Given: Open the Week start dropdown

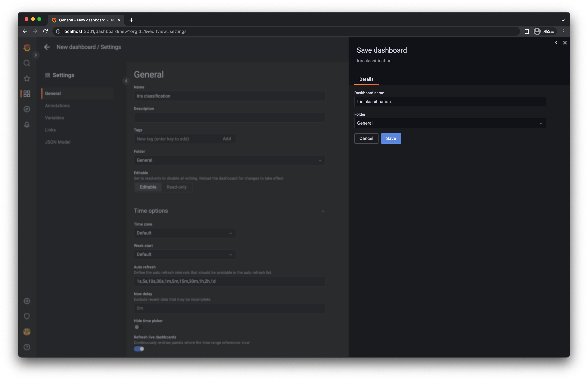Looking at the screenshot, I should [x=185, y=254].
